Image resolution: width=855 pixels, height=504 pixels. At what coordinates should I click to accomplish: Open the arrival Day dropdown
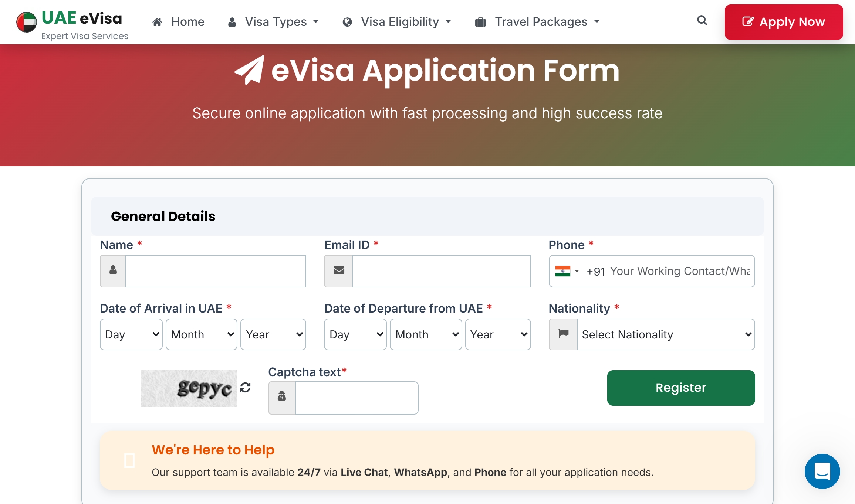click(131, 334)
